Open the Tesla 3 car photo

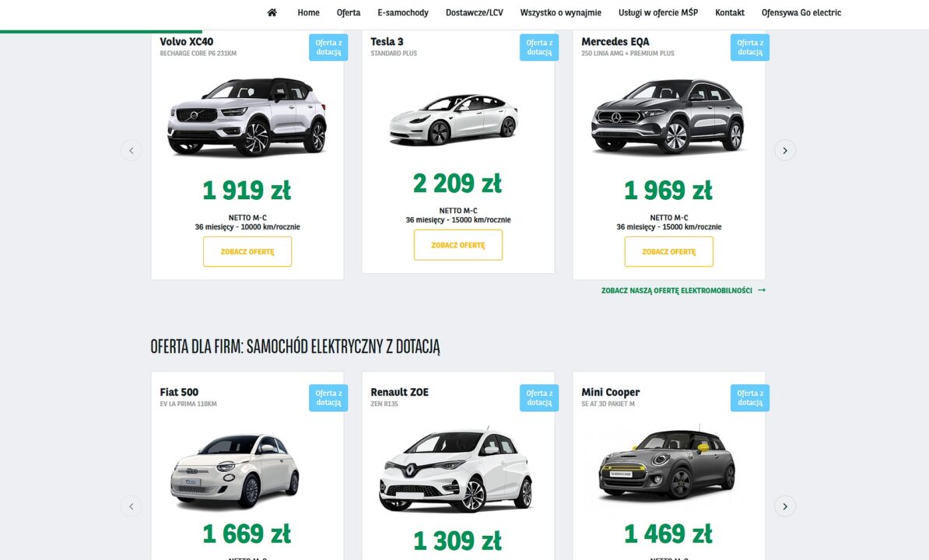pos(454,120)
